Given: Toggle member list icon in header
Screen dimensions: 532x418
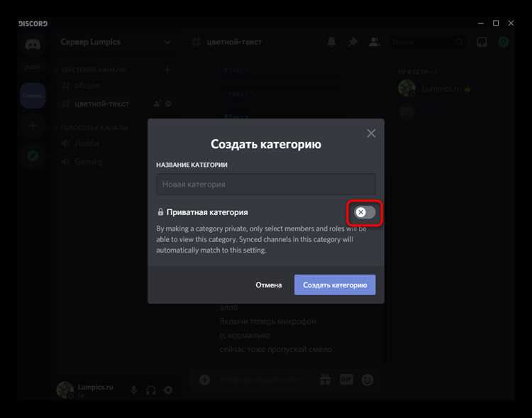Looking at the screenshot, I should point(375,42).
